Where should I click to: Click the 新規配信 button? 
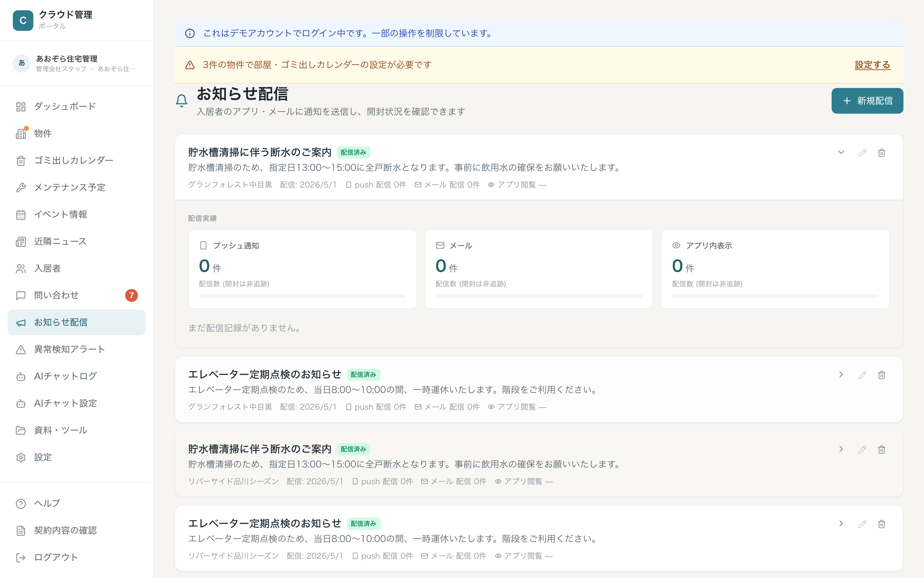tap(867, 101)
